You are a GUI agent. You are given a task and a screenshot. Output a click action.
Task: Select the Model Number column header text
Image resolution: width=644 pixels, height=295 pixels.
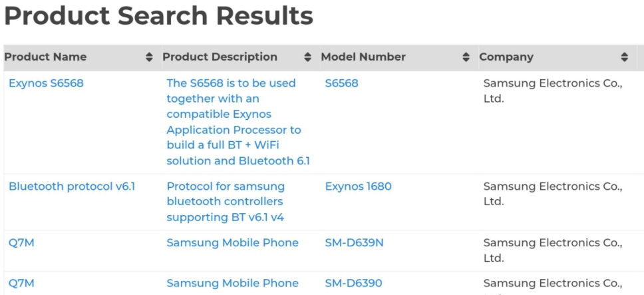pos(363,57)
